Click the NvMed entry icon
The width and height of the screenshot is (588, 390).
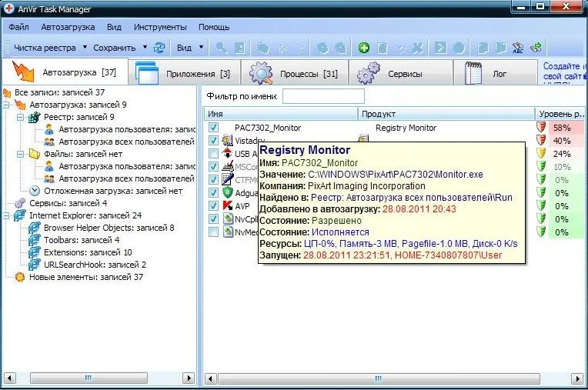(227, 232)
